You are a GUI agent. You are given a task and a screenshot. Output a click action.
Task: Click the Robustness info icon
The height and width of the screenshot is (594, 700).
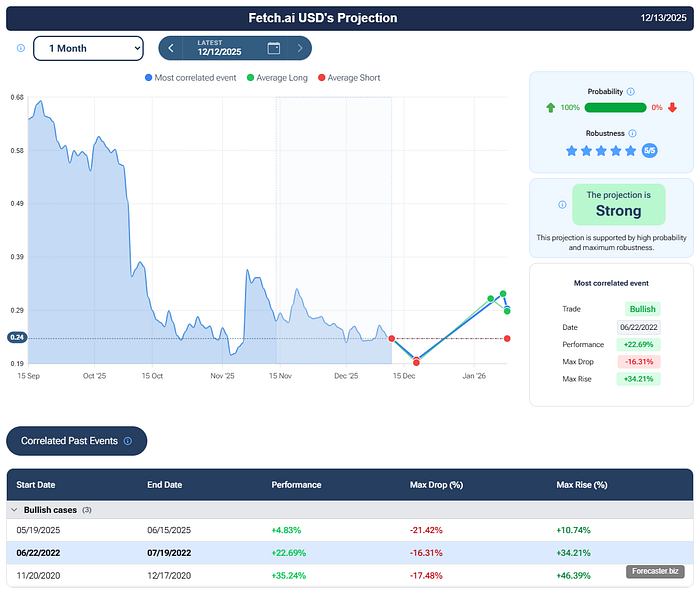633,133
